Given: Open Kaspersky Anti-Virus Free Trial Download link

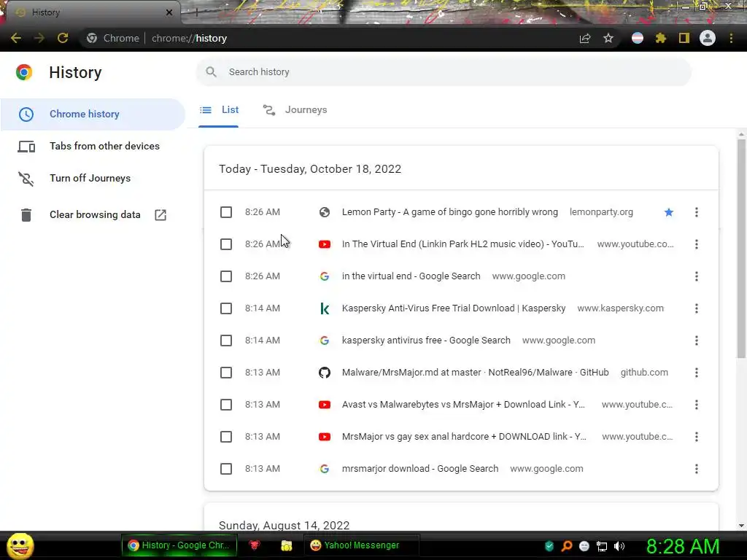Looking at the screenshot, I should [x=454, y=308].
